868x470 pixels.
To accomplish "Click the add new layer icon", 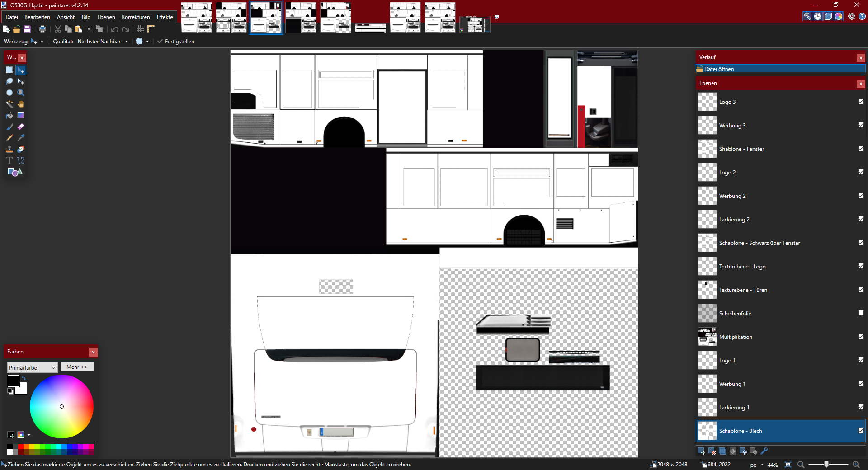I will pyautogui.click(x=701, y=451).
